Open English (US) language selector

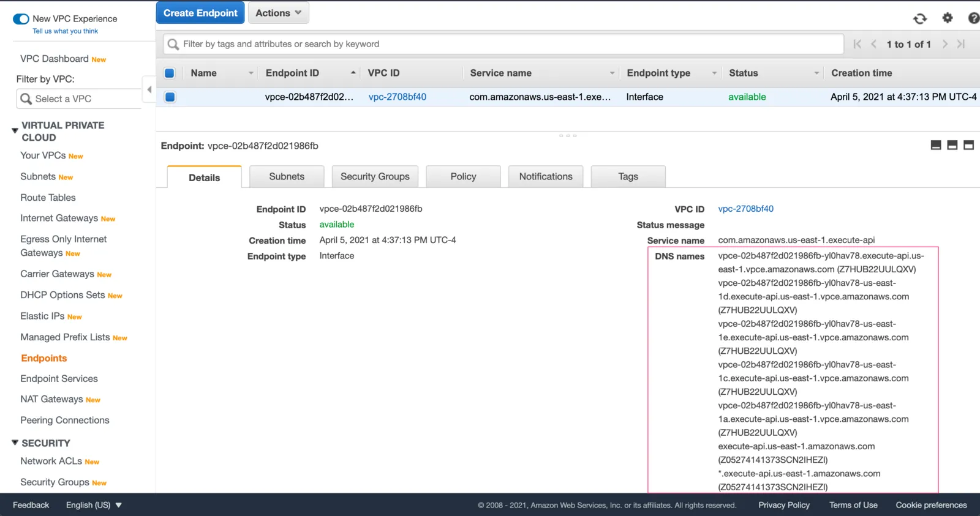tap(94, 505)
